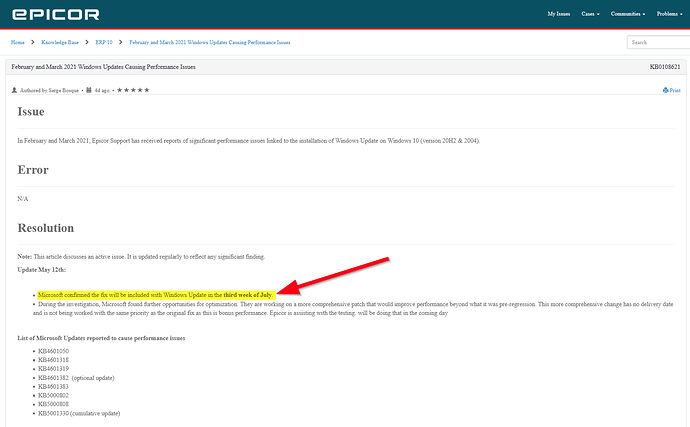Screen dimensions: 690x427
Task: Click the highlighted Microsoft fix sentence
Action: (x=155, y=295)
